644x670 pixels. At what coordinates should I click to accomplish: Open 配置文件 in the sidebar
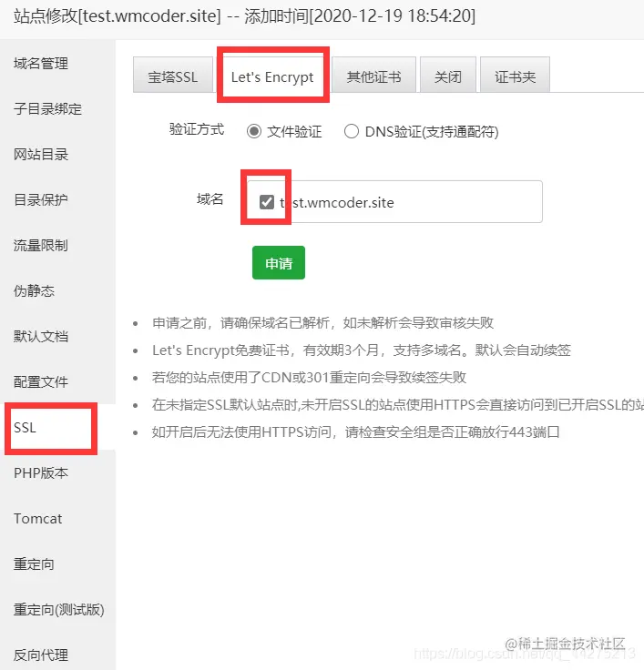tap(57, 381)
